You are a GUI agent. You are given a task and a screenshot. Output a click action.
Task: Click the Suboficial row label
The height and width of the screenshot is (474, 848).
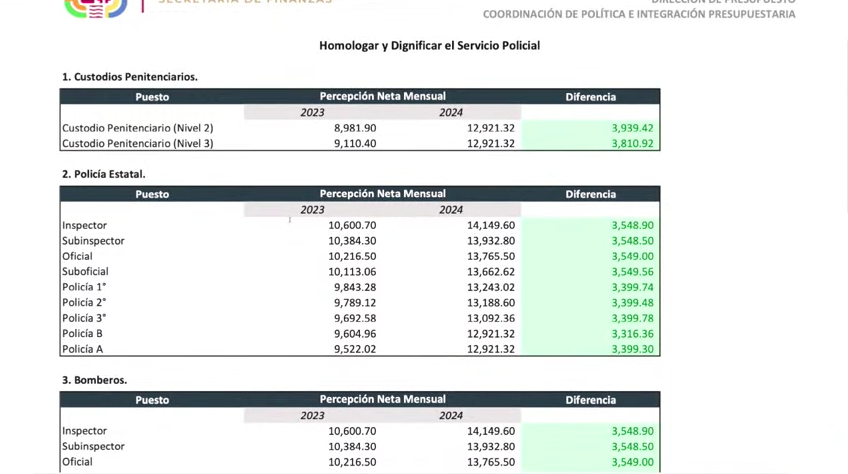pyautogui.click(x=85, y=272)
